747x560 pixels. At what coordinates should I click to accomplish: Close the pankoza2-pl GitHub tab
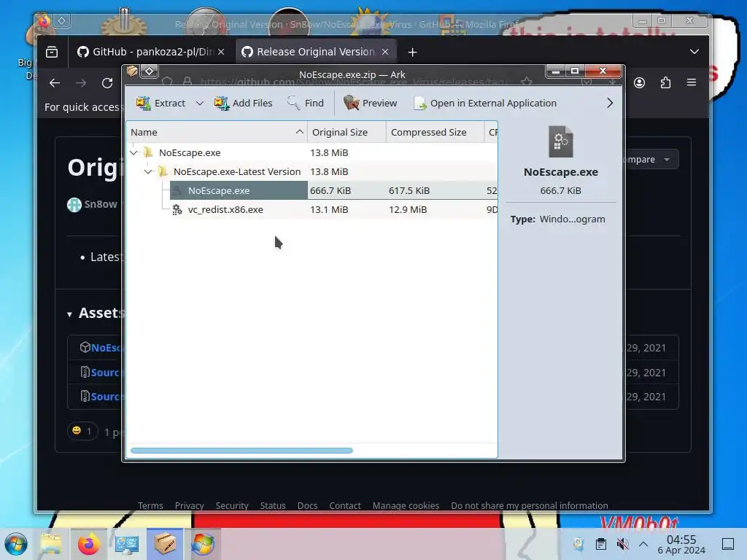pos(221,52)
